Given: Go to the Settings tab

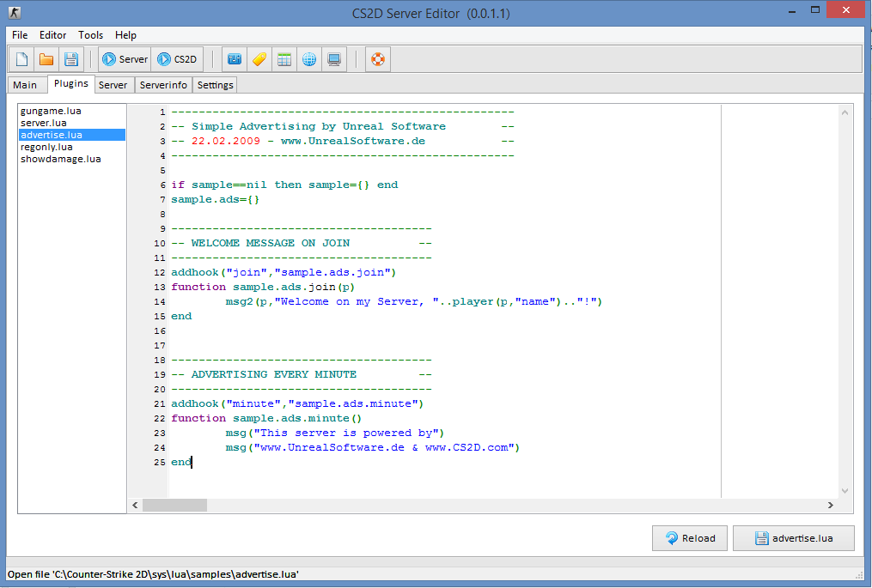Looking at the screenshot, I should (216, 84).
